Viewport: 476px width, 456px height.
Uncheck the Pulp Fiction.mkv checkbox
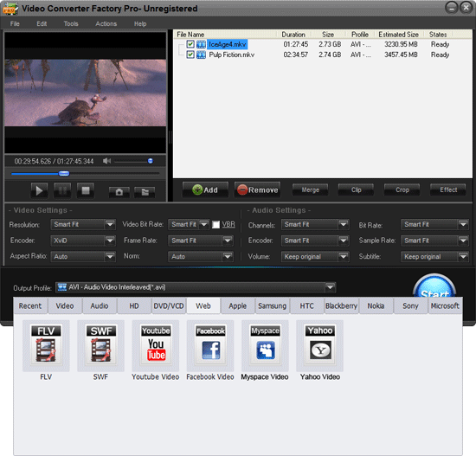[x=190, y=55]
